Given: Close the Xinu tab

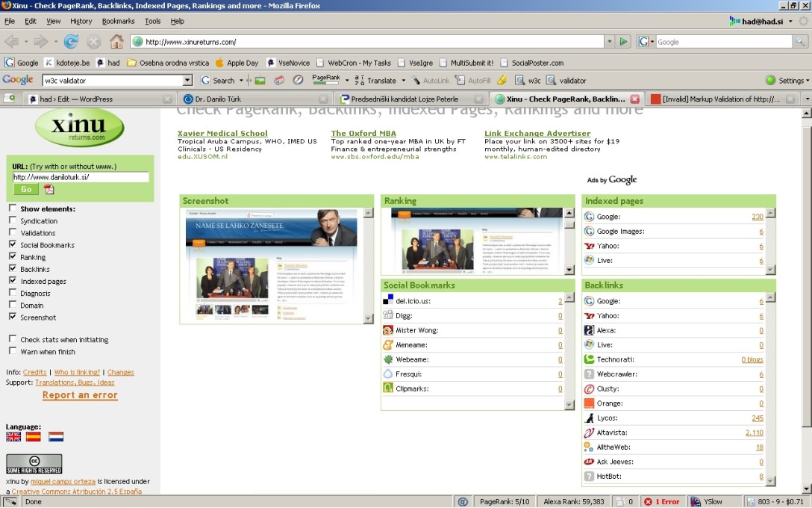Looking at the screenshot, I should coord(635,99).
